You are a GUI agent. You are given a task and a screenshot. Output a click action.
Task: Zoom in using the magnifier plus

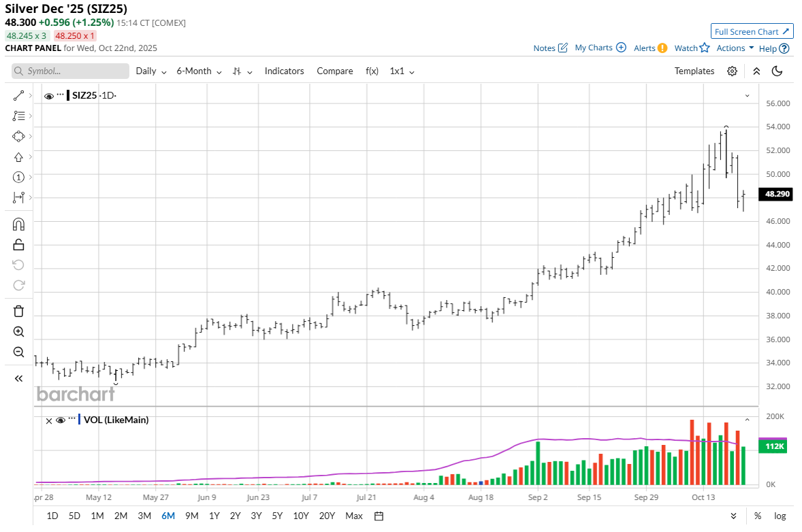point(18,332)
